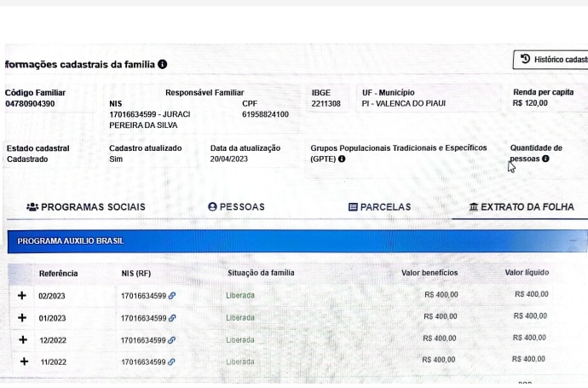Viewport: 588px width, 388px height.
Task: Click the info icon next to (GPTE)
Action: pos(342,159)
